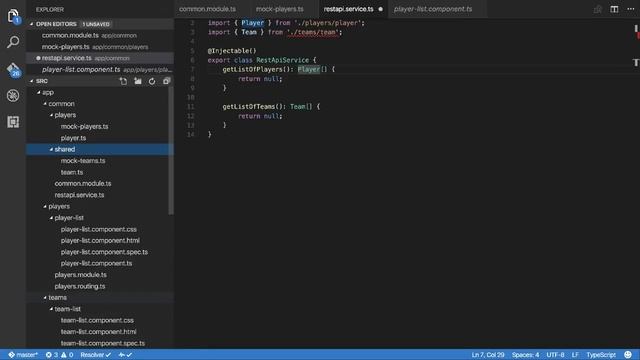Image resolution: width=640 pixels, height=360 pixels.
Task: Switch to the common.module.ts tab
Action: pos(207,9)
